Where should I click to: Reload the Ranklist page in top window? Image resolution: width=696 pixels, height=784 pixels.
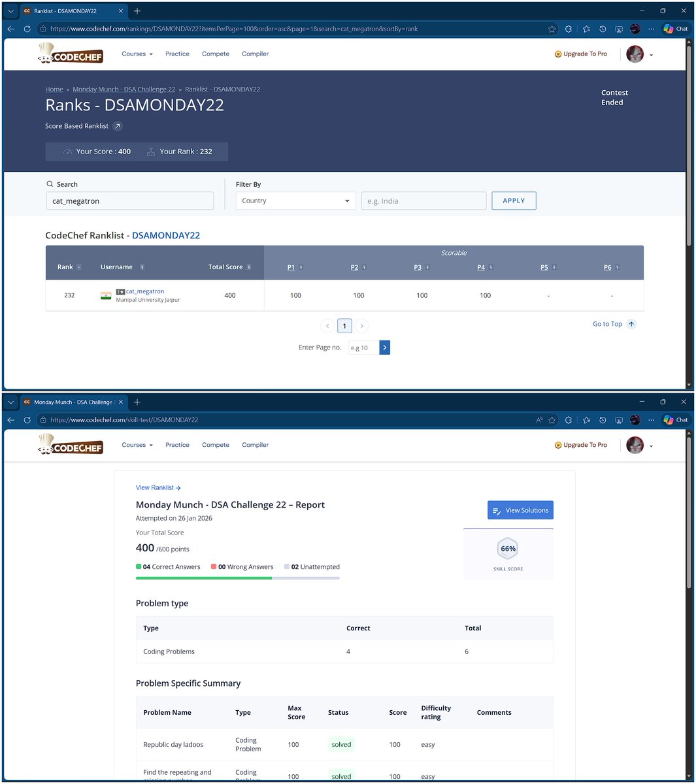pyautogui.click(x=27, y=29)
